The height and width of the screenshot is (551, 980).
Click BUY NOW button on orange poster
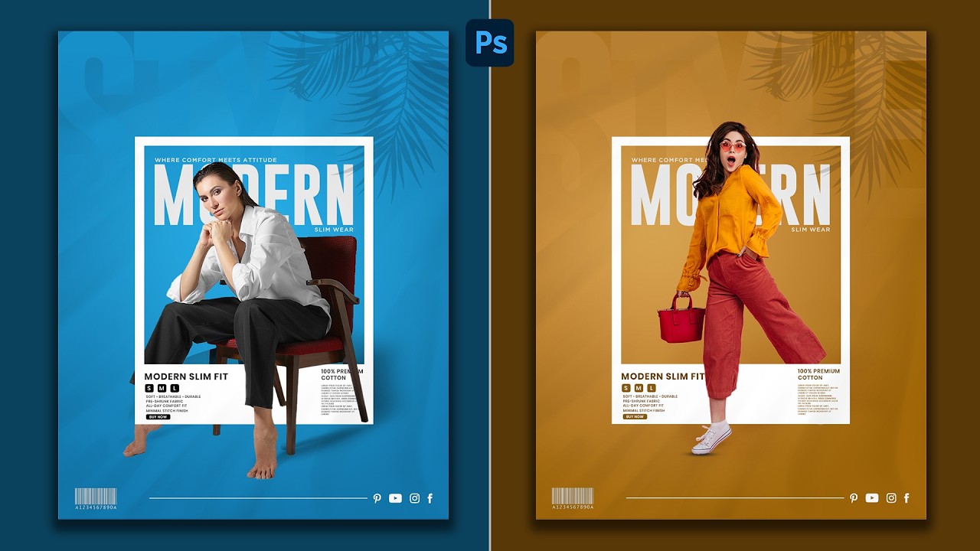pyautogui.click(x=635, y=417)
